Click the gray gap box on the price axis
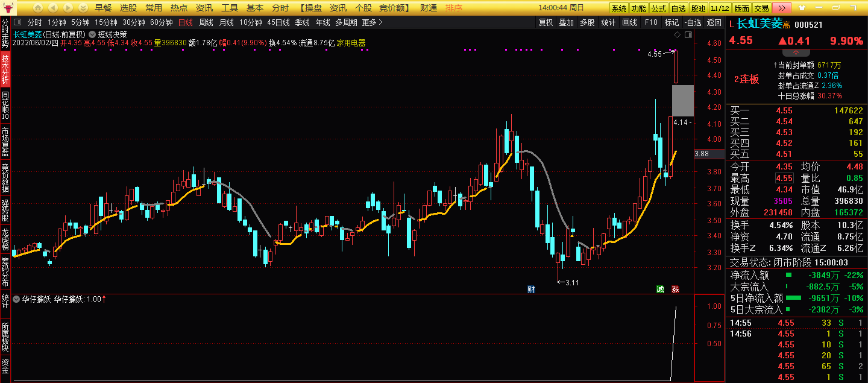Image resolution: width=868 pixels, height=383 pixels. point(683,100)
